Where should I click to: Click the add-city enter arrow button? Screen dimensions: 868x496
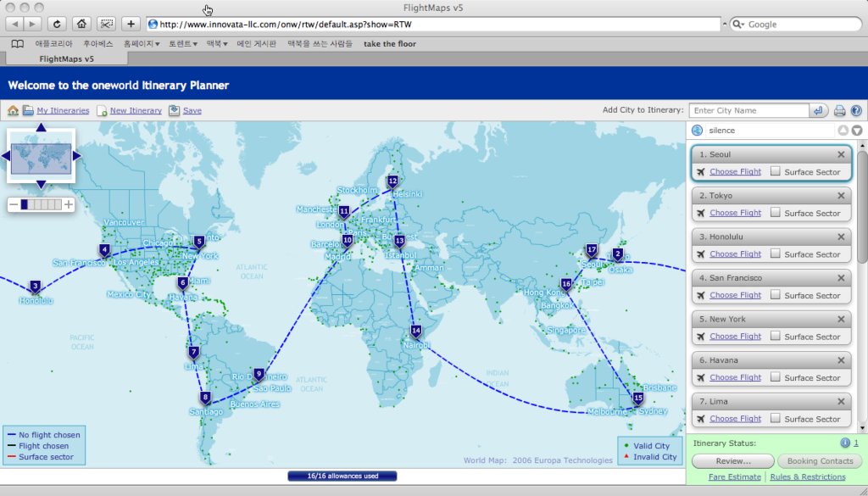(x=818, y=111)
